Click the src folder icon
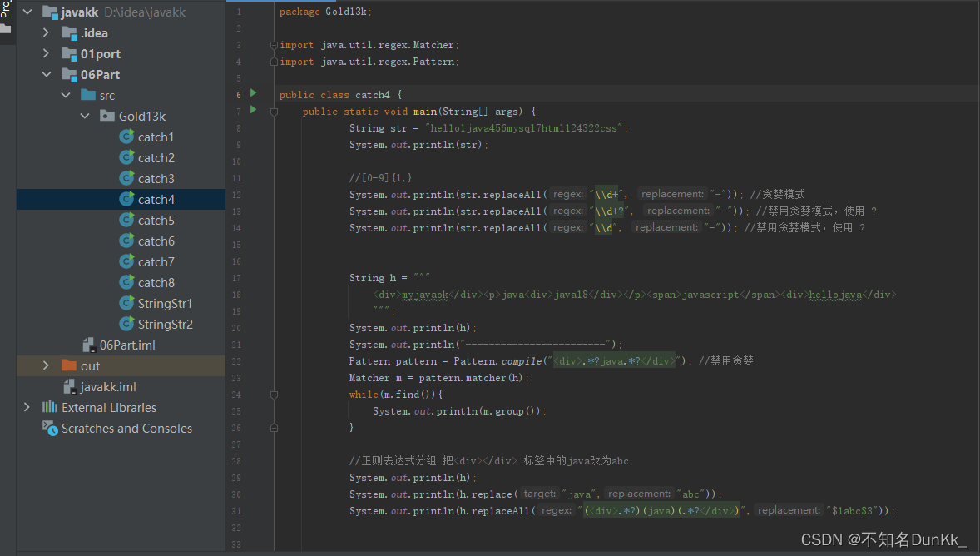 88,95
